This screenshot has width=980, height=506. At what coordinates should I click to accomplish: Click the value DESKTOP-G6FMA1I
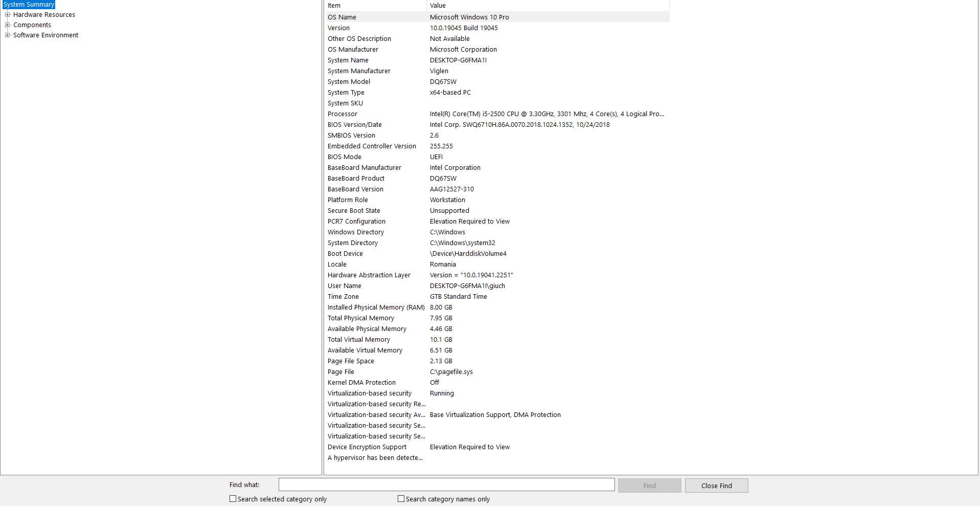[x=458, y=60]
